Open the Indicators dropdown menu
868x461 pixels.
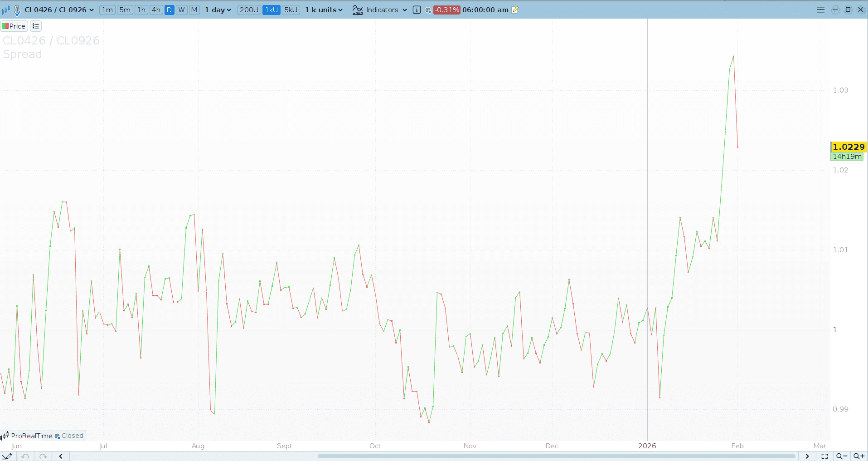[x=387, y=10]
